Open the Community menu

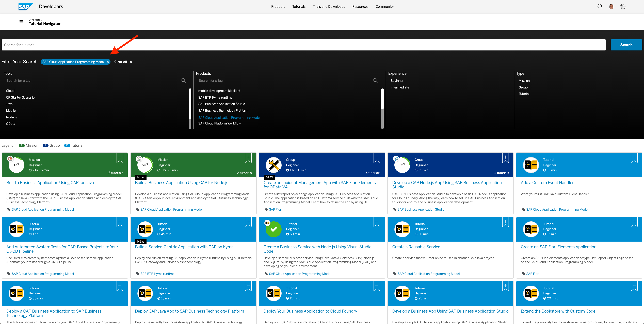click(x=384, y=7)
